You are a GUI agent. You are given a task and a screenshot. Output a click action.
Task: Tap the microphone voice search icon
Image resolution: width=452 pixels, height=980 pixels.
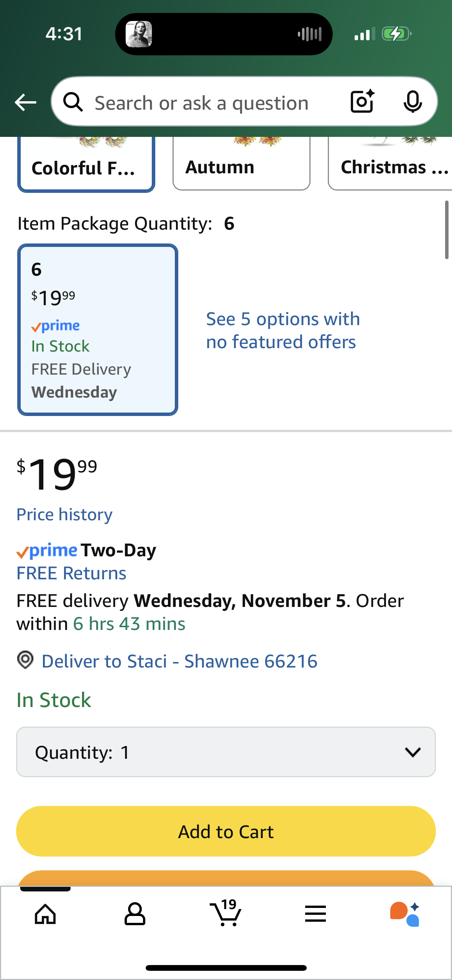pyautogui.click(x=413, y=102)
